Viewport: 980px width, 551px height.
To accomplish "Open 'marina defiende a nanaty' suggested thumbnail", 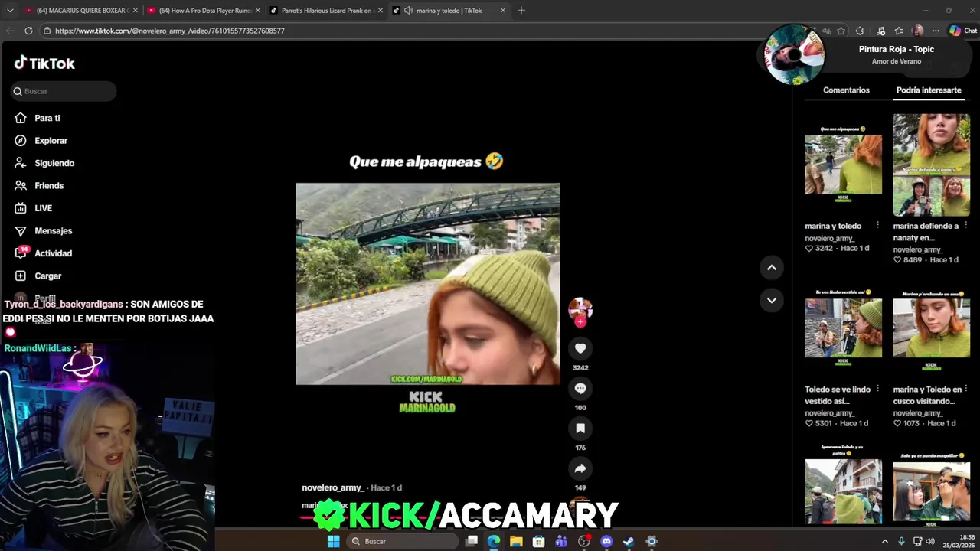I will 931,165.
